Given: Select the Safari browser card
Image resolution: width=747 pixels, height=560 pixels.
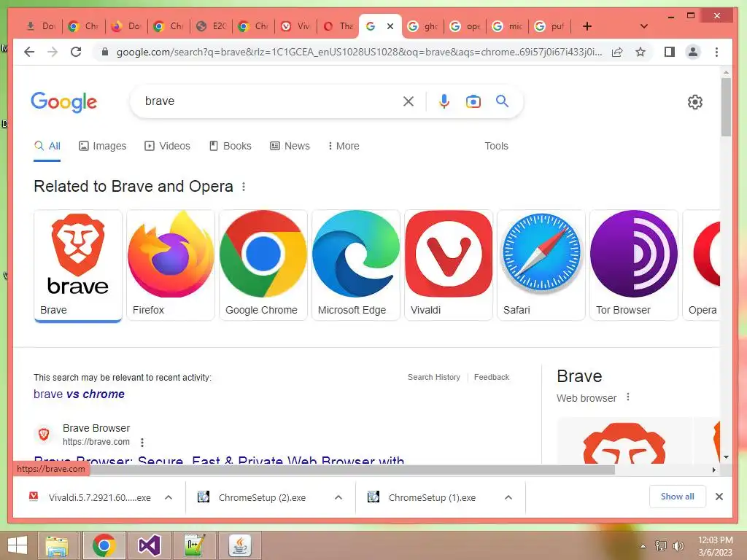Looking at the screenshot, I should point(541,265).
